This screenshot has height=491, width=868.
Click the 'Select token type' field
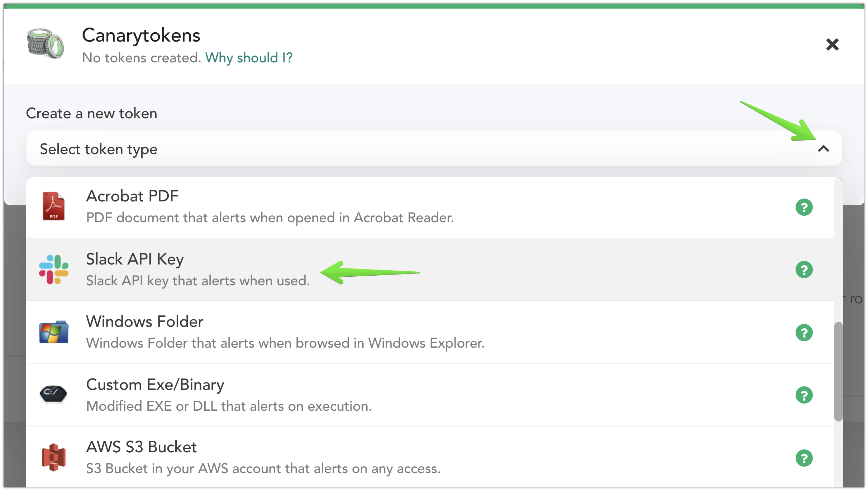[x=434, y=148]
